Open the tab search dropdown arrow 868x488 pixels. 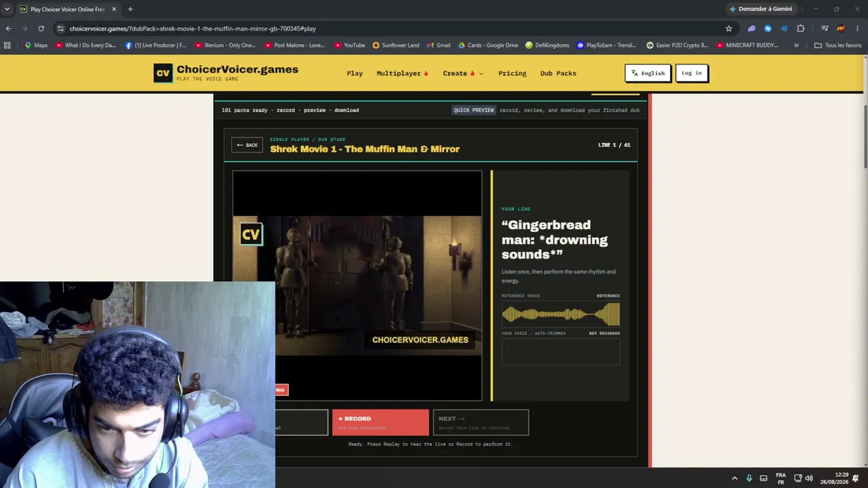click(7, 9)
